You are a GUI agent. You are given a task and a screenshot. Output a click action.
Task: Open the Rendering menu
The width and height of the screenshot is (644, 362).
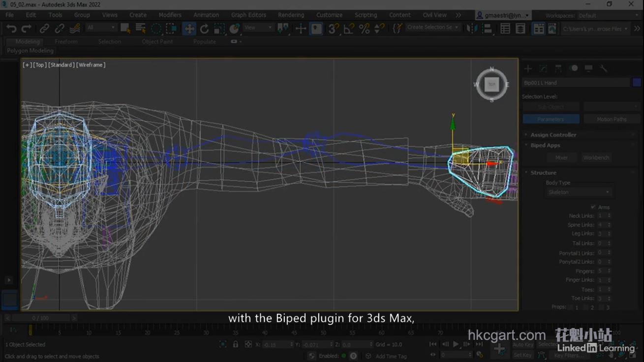291,15
